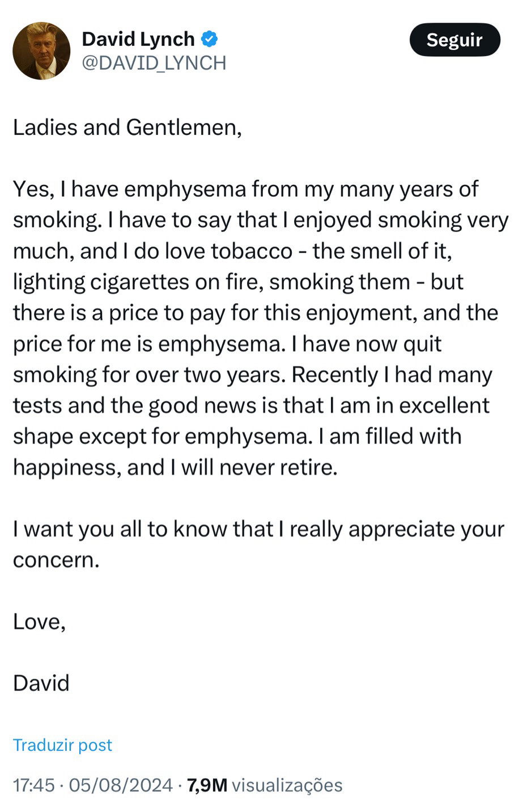Open David Lynch's profile picture

(x=41, y=51)
